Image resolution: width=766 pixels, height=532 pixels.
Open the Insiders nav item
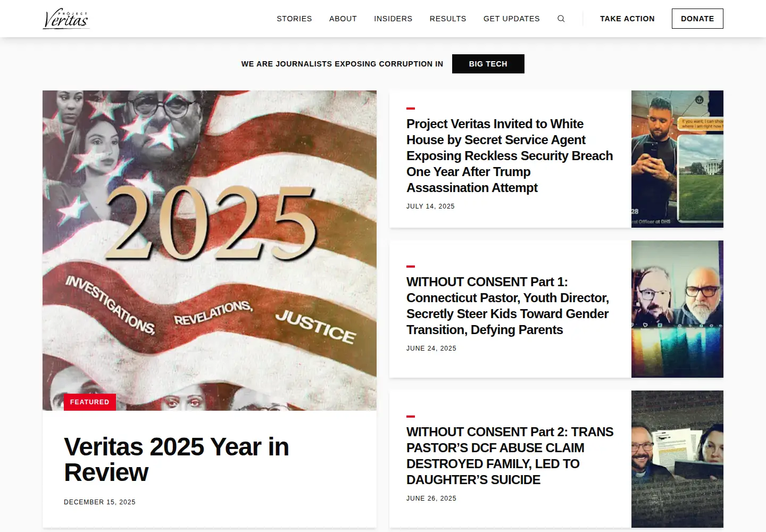pos(393,19)
